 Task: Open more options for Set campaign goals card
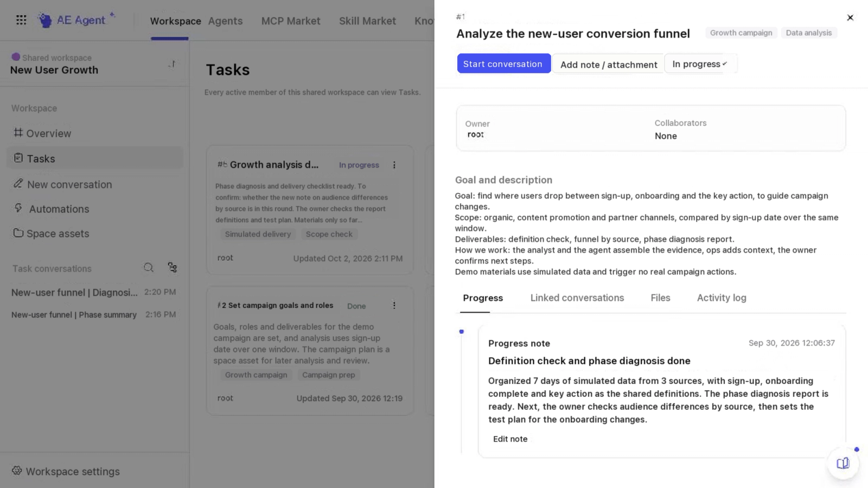tap(394, 305)
